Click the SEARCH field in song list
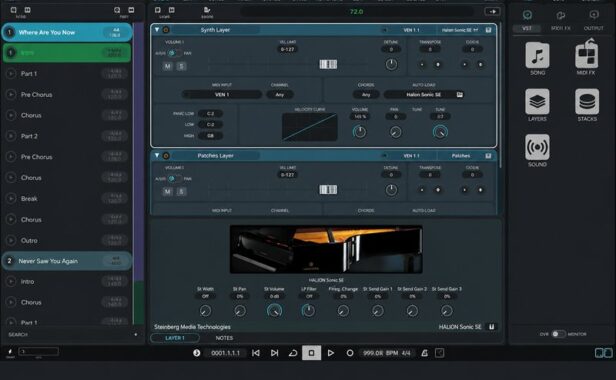The image size is (616, 380). 73,334
